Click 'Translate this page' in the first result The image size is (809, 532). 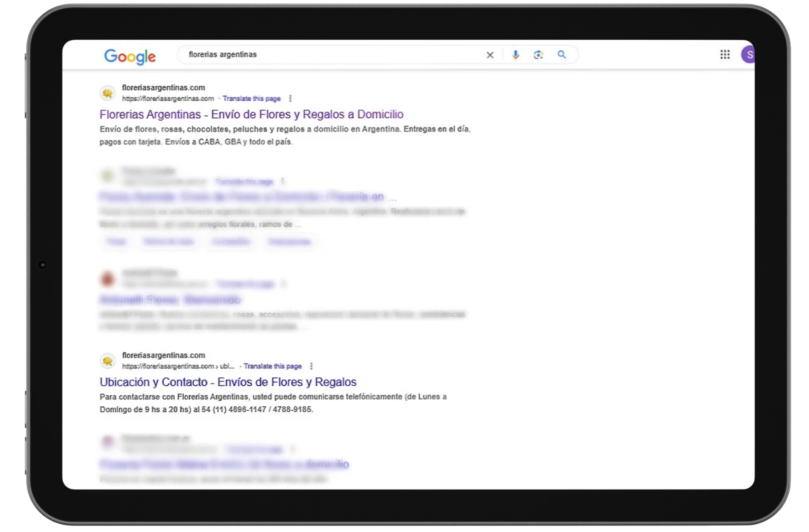pos(252,99)
